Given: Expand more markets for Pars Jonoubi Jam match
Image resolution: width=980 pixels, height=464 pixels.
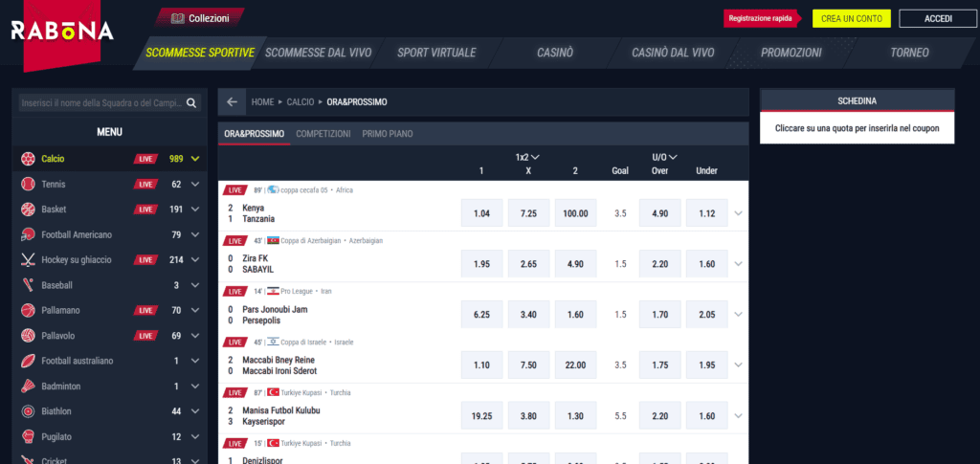Looking at the screenshot, I should (x=738, y=315).
